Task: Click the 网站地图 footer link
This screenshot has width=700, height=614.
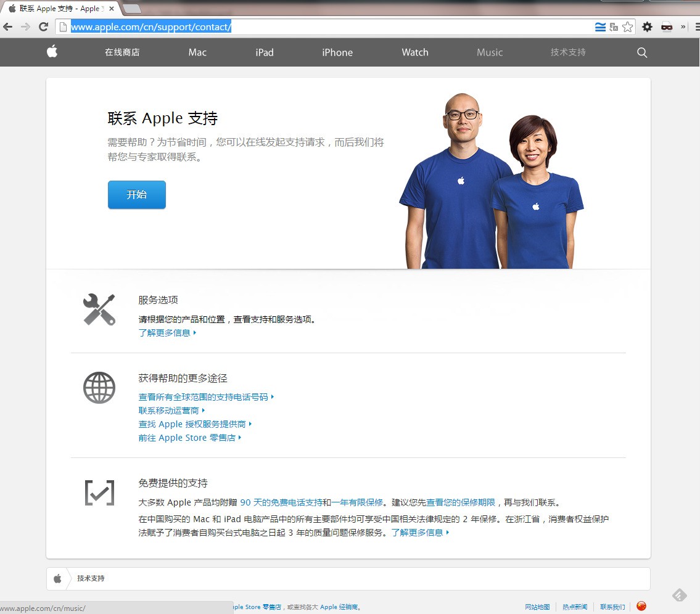Action: click(x=537, y=606)
